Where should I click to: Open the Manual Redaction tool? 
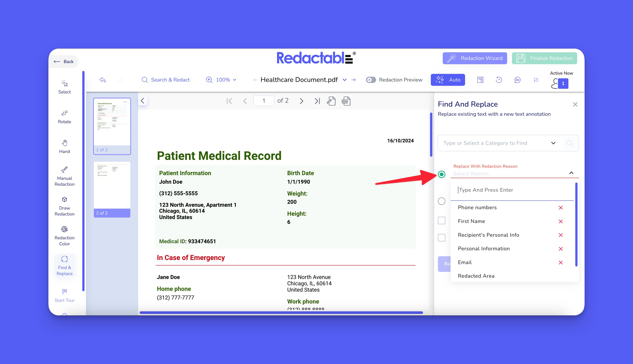pyautogui.click(x=65, y=176)
